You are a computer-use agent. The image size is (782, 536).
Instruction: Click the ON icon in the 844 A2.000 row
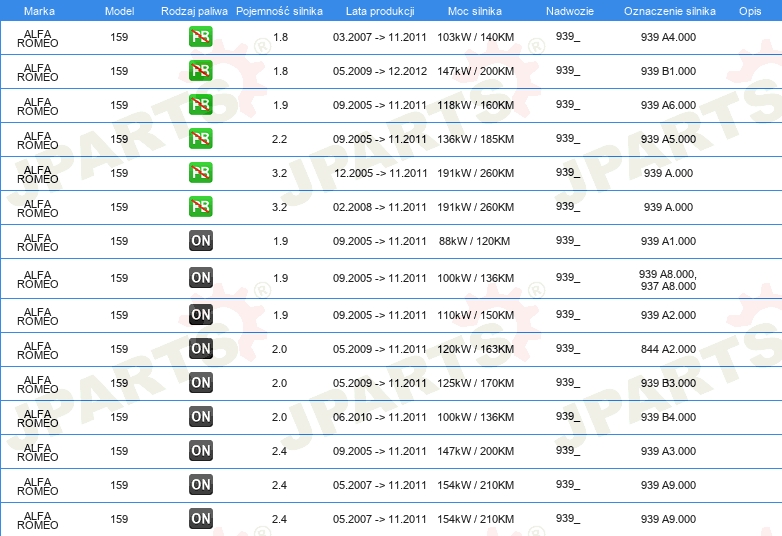coord(200,349)
